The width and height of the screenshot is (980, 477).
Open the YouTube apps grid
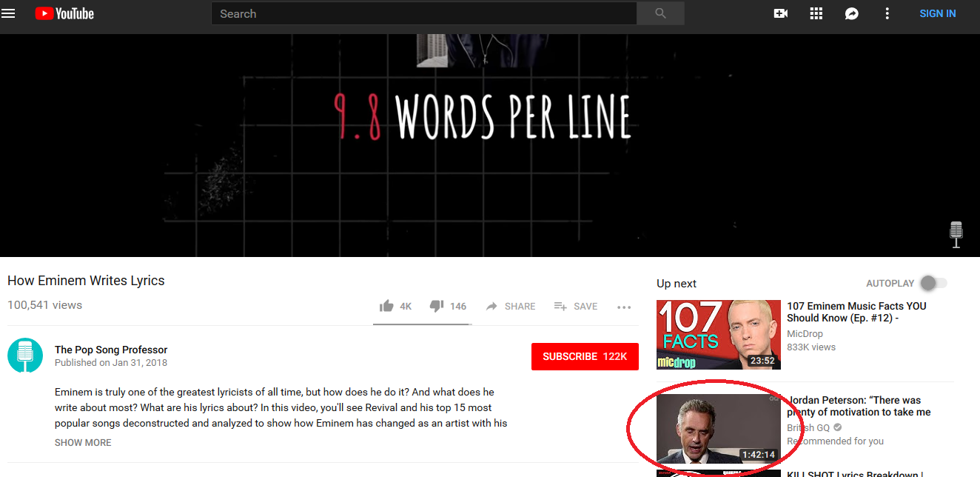point(816,13)
